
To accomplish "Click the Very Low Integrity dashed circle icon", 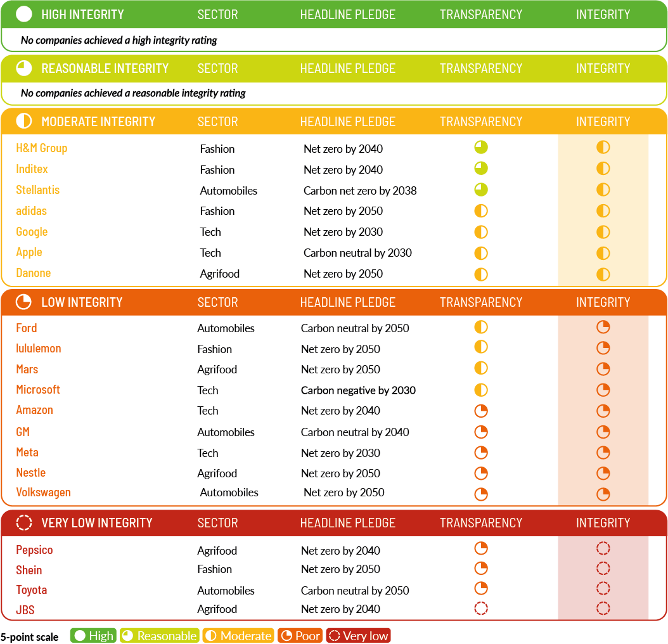I will tap(24, 522).
